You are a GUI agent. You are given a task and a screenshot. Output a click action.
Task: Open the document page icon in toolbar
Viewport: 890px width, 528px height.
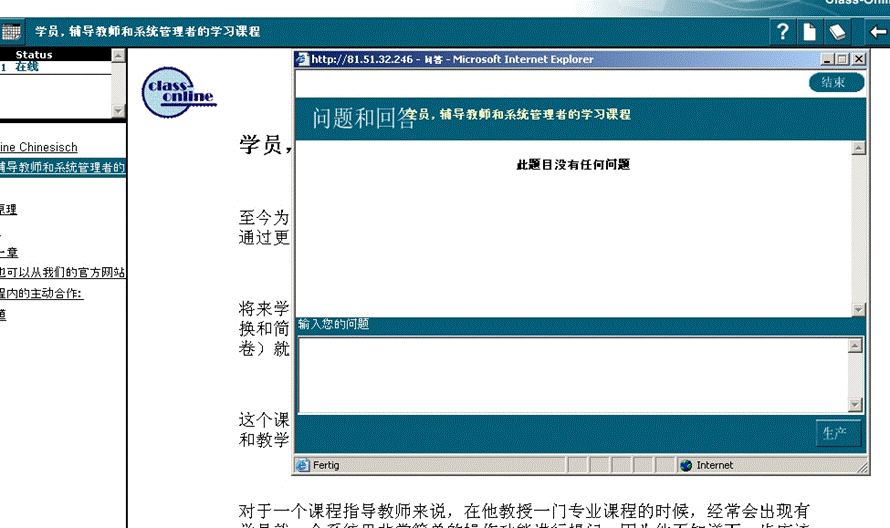(x=810, y=32)
